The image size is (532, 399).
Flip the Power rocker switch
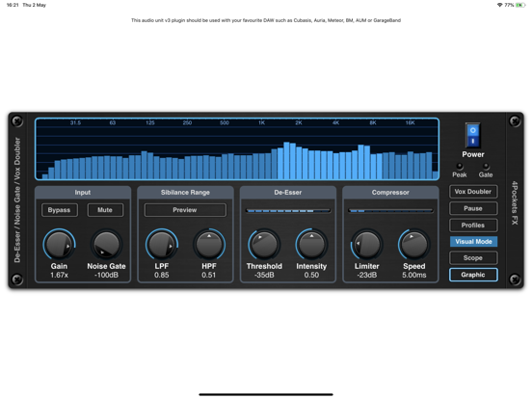(x=472, y=135)
